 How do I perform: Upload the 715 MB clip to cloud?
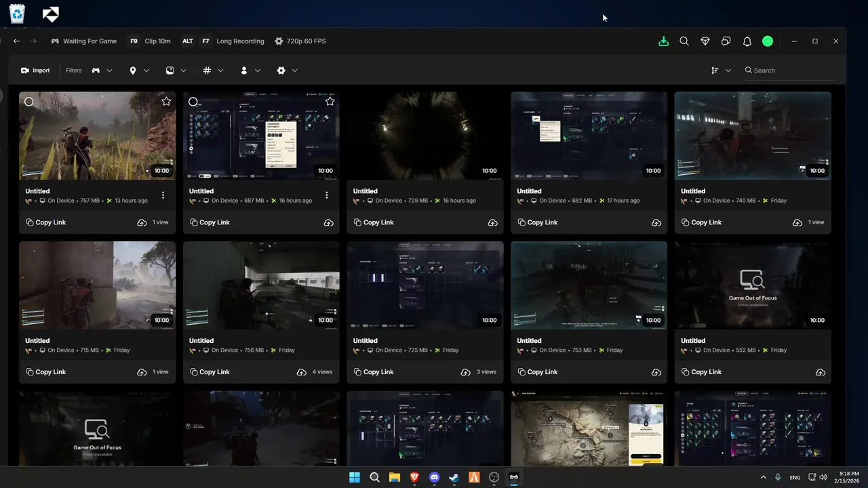click(x=142, y=372)
